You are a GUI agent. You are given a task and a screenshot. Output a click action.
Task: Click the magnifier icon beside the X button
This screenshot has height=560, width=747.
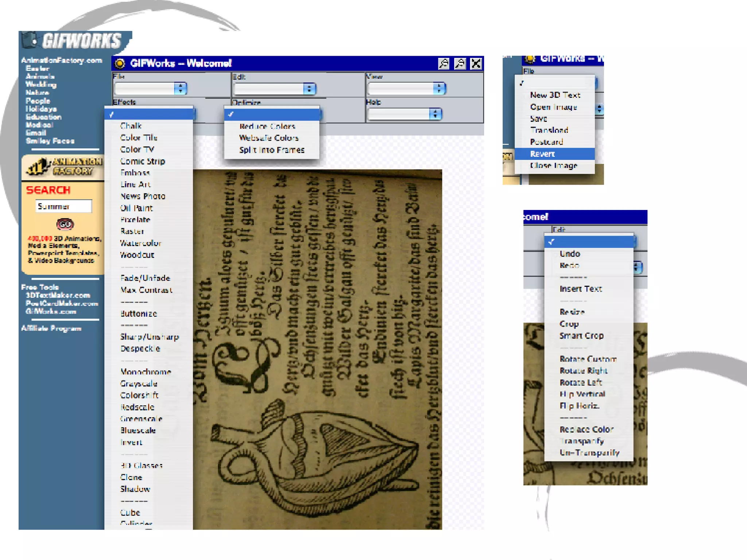coord(460,64)
